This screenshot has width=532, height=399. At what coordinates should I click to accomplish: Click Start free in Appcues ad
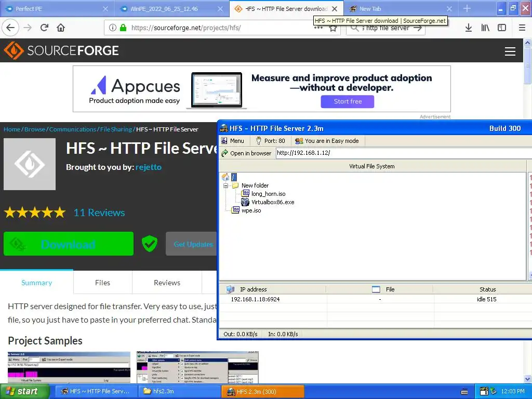(348, 101)
